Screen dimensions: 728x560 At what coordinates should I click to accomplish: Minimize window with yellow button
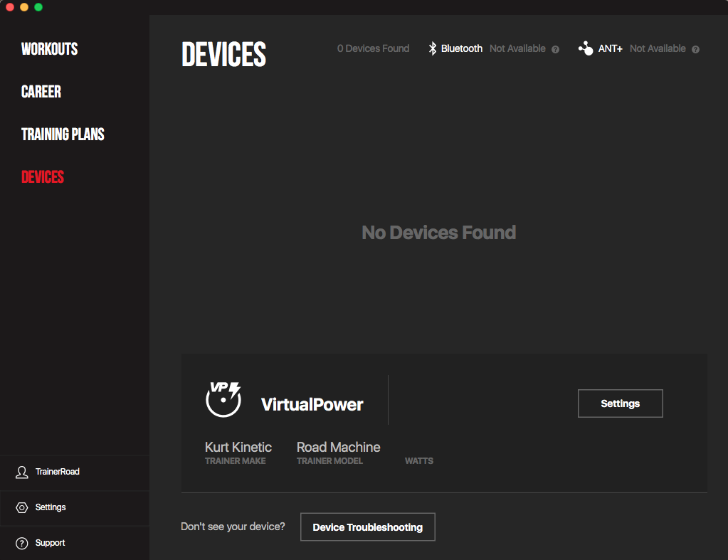click(x=24, y=7)
